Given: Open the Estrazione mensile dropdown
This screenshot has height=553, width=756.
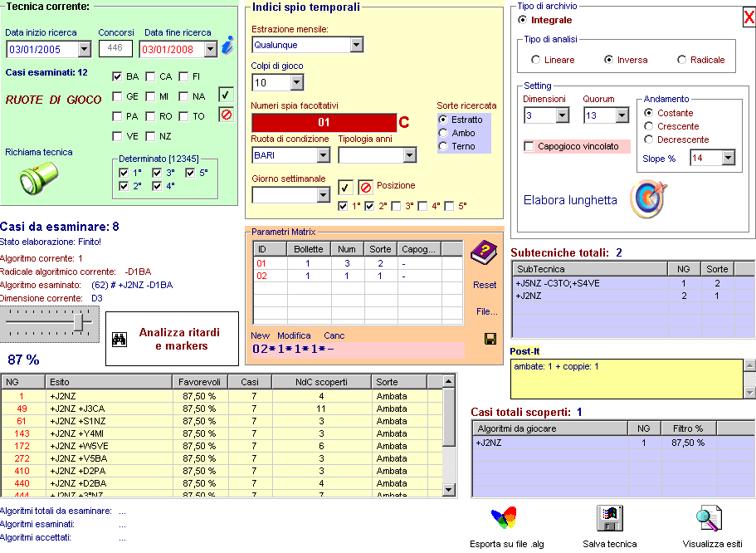Looking at the screenshot, I should tap(357, 45).
